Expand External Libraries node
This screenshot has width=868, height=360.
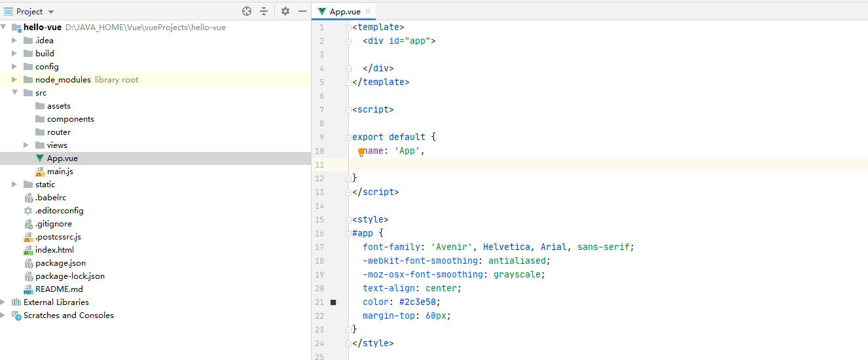[3, 302]
